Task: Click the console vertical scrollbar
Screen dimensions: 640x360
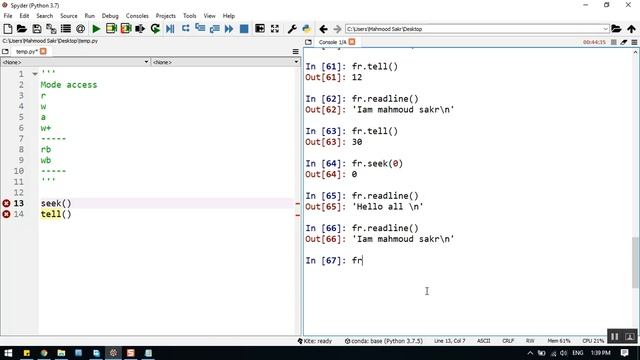Action: click(636, 262)
